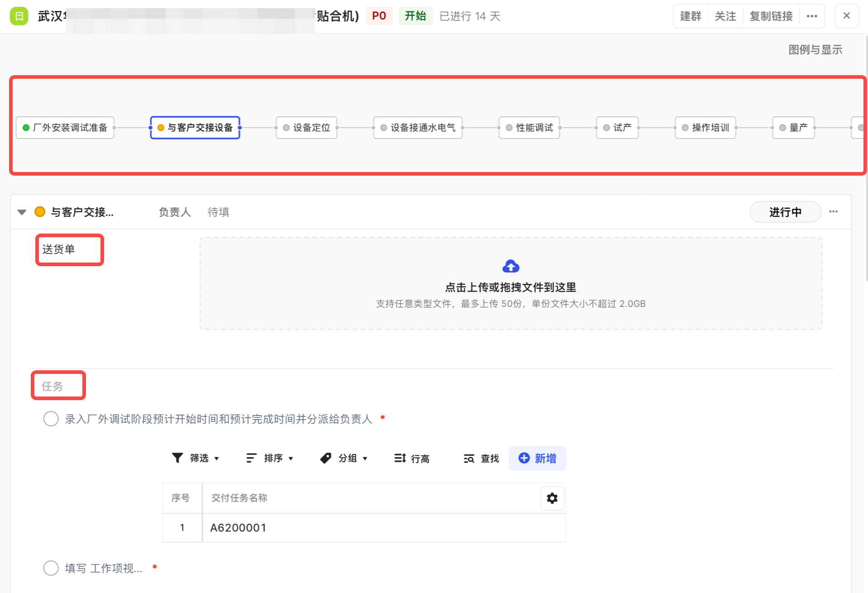This screenshot has width=868, height=593.
Task: Click the 进行中 status pill
Action: pos(785,212)
